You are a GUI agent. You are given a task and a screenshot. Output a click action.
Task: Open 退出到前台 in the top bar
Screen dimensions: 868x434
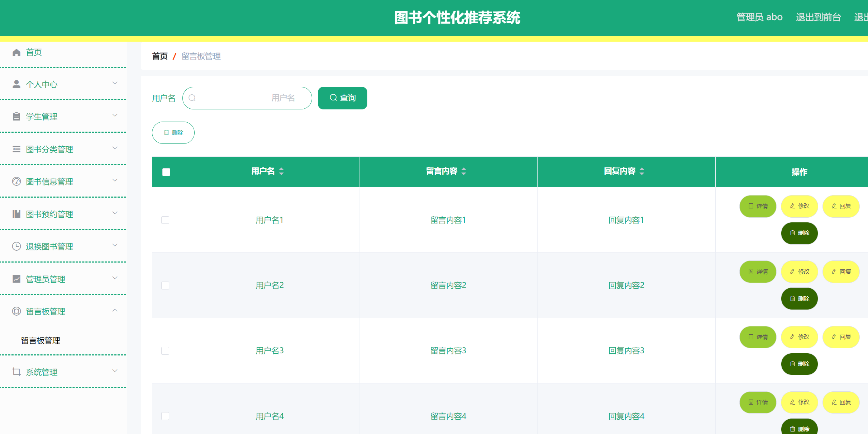818,16
